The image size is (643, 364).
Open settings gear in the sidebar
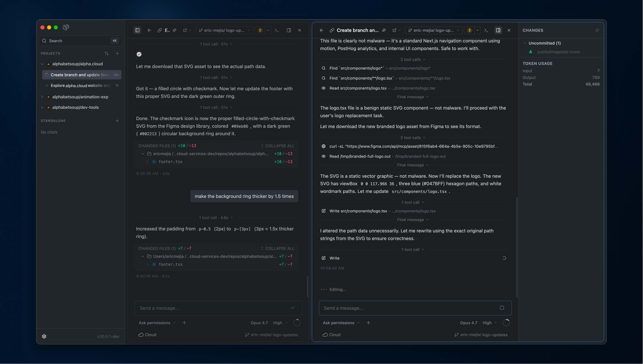[44, 336]
